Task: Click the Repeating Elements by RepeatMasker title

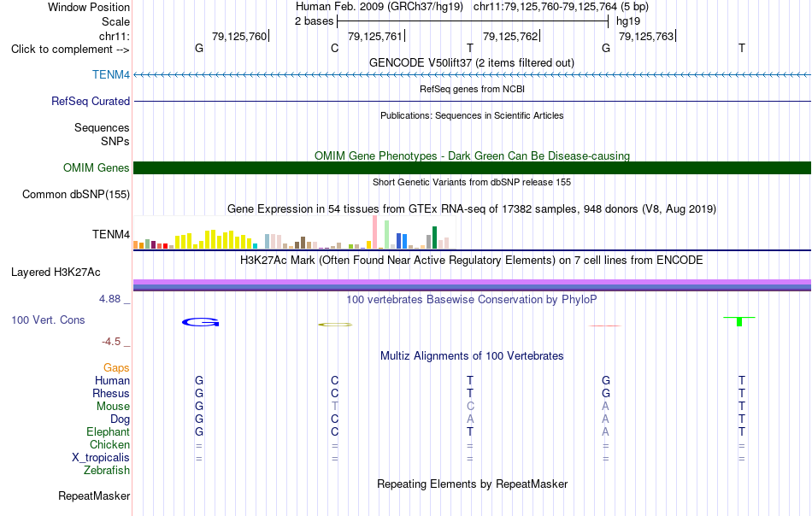Action: coord(472,484)
